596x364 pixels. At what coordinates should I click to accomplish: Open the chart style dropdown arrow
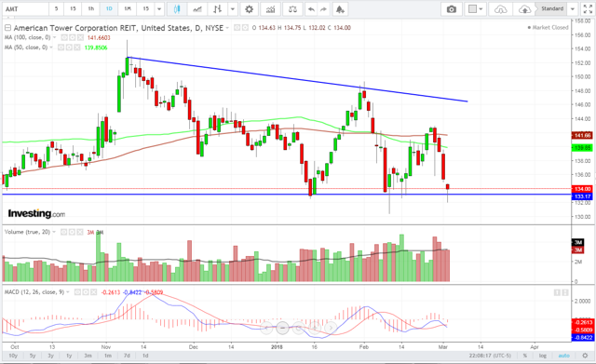pos(232,9)
